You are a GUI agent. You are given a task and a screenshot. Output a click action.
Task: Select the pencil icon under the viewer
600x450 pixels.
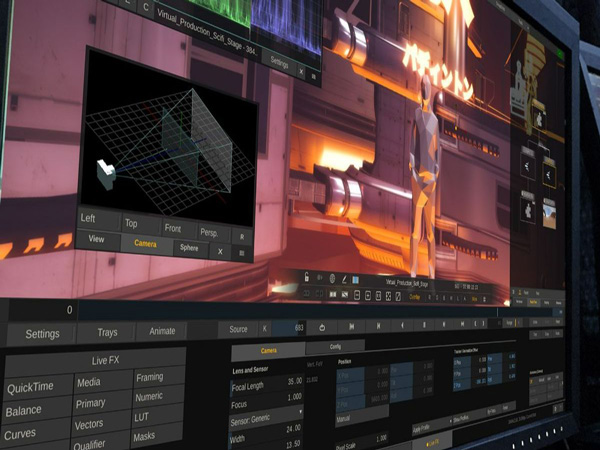pyautogui.click(x=344, y=276)
